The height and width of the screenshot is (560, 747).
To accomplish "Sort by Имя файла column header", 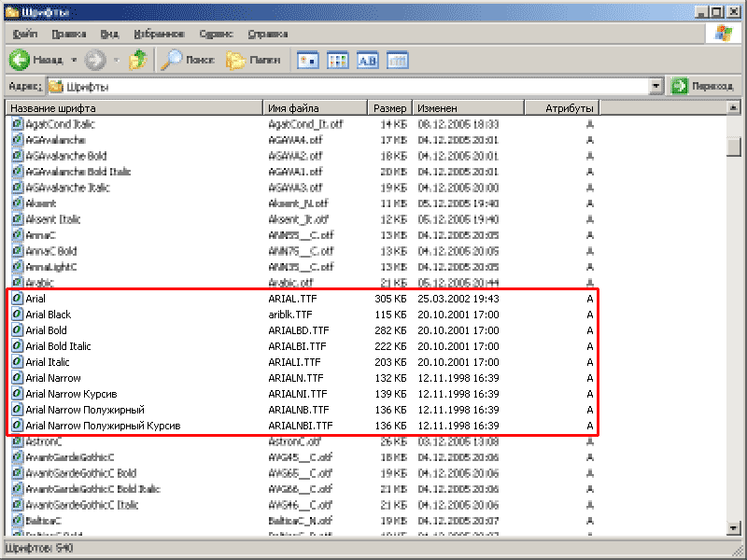I will (x=316, y=108).
